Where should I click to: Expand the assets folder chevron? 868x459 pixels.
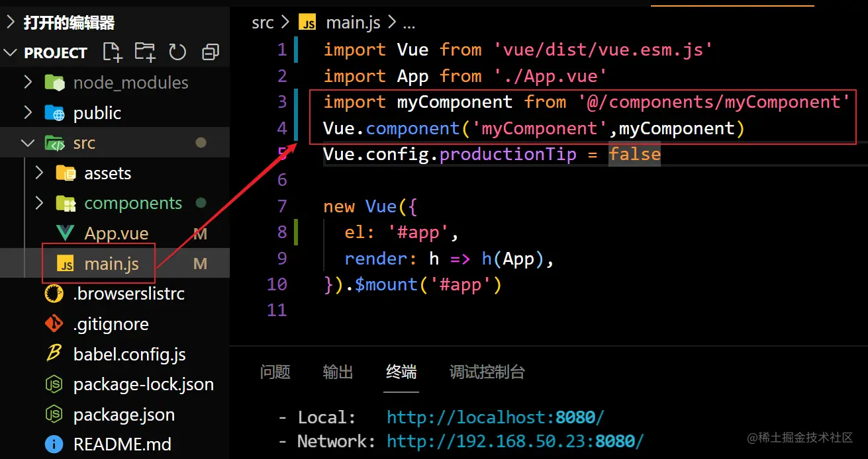click(39, 173)
